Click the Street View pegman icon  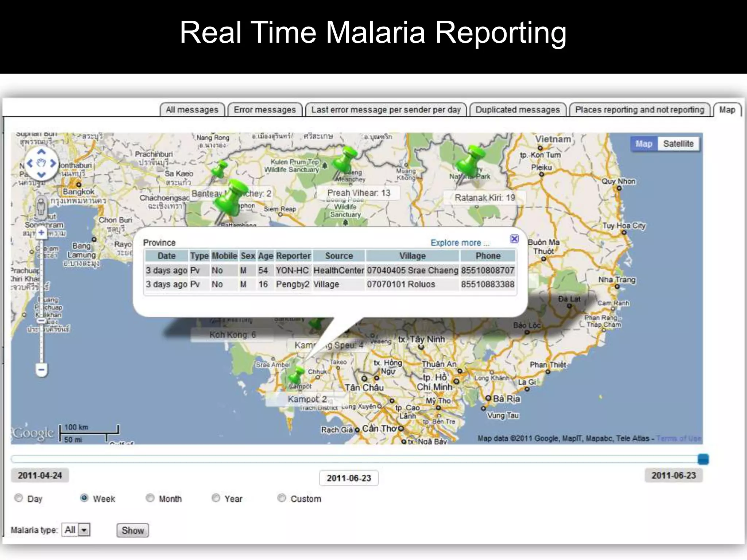point(41,207)
